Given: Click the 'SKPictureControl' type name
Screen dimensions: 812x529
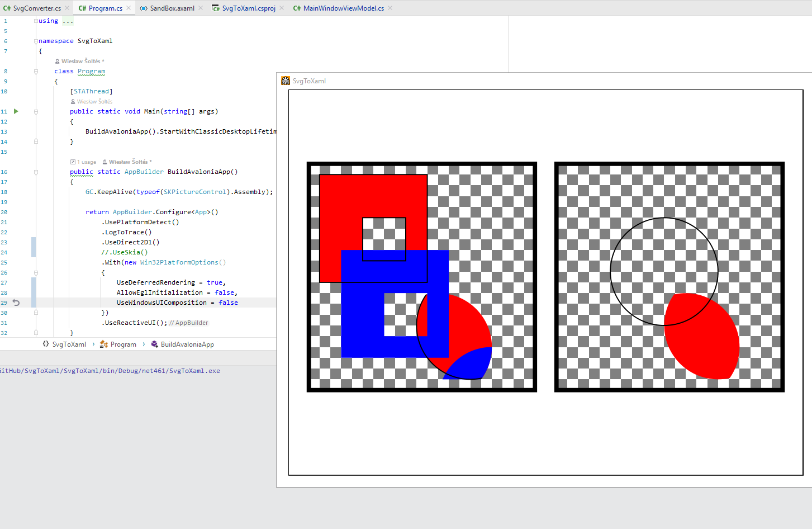Looking at the screenshot, I should pyautogui.click(x=195, y=192).
